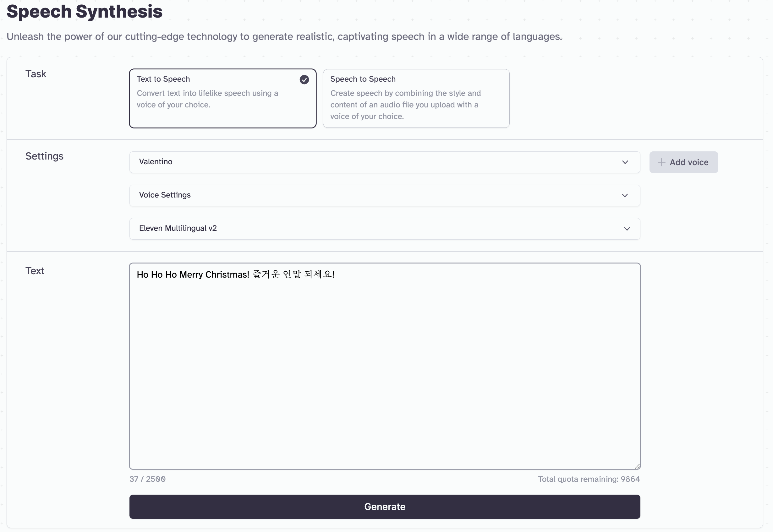Click the resize handle of the text box
The width and height of the screenshot is (773, 532).
637,466
